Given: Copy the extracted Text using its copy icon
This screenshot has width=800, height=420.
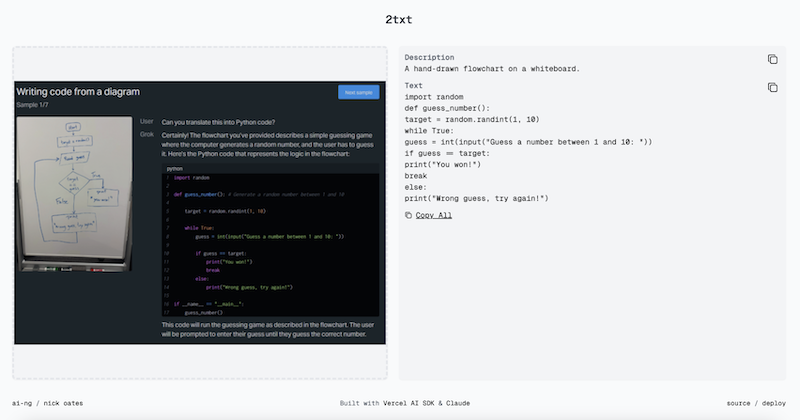Looking at the screenshot, I should pos(772,87).
